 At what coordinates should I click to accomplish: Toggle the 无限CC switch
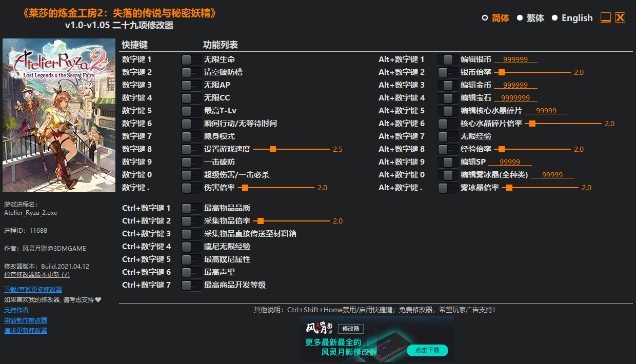(x=191, y=97)
